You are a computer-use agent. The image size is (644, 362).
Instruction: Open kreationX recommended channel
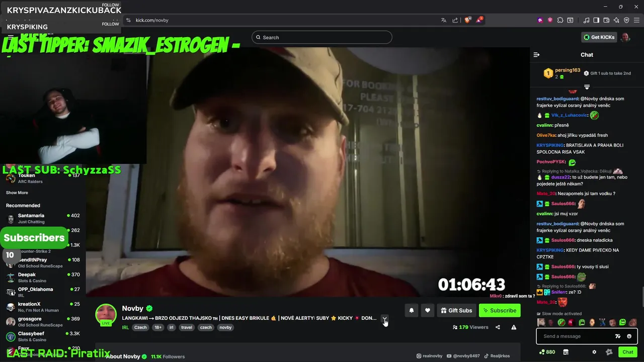(x=43, y=307)
